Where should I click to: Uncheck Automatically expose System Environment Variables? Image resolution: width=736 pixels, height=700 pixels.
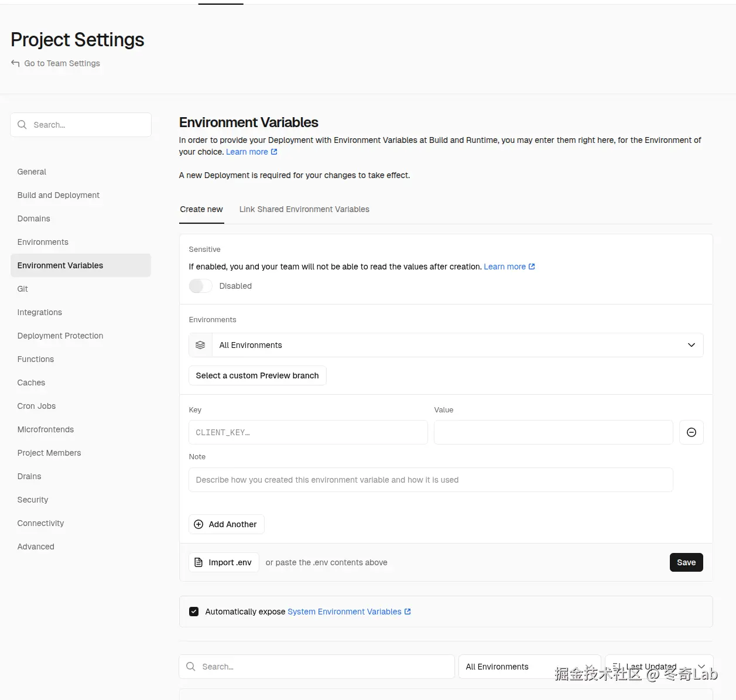pos(194,612)
